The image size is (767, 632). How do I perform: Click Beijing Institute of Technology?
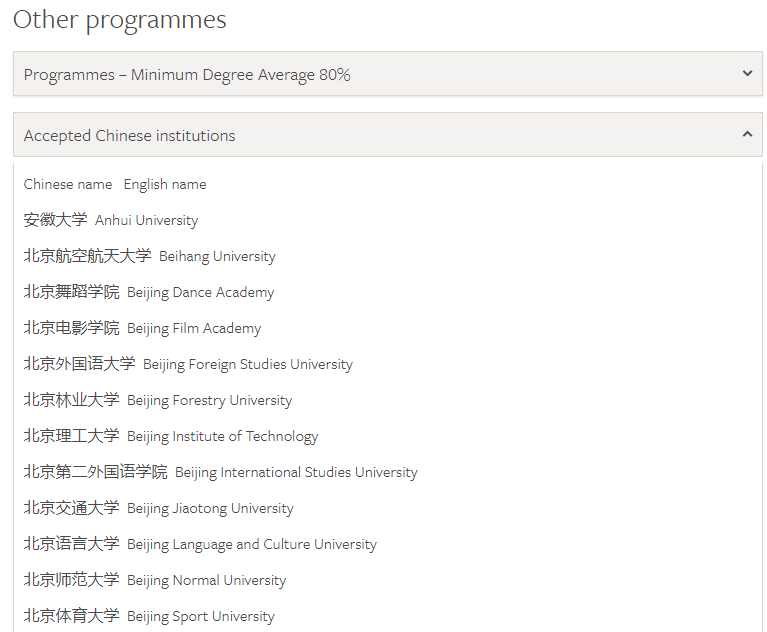[222, 436]
